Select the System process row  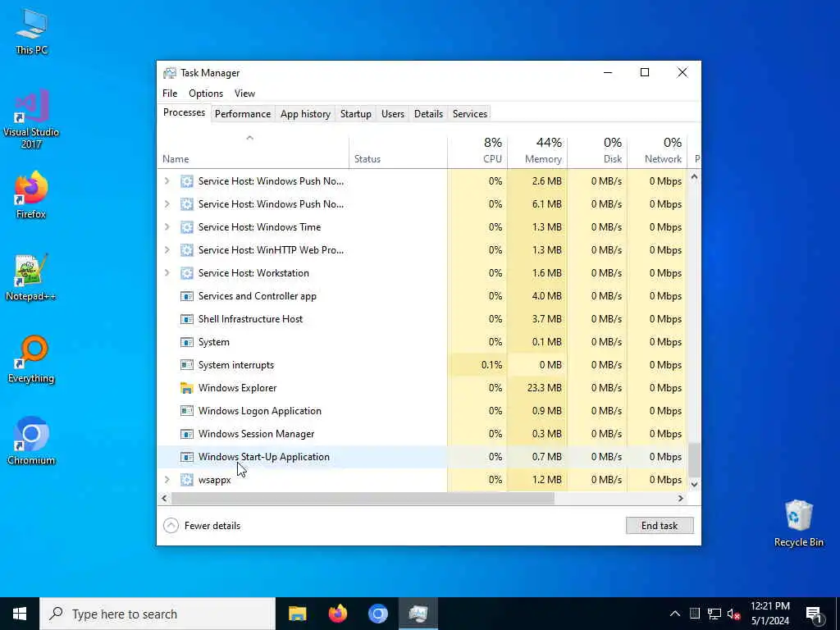(422, 342)
